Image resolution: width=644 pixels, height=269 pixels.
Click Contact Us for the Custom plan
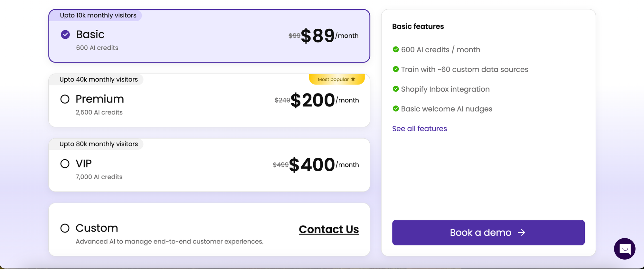[329, 229]
